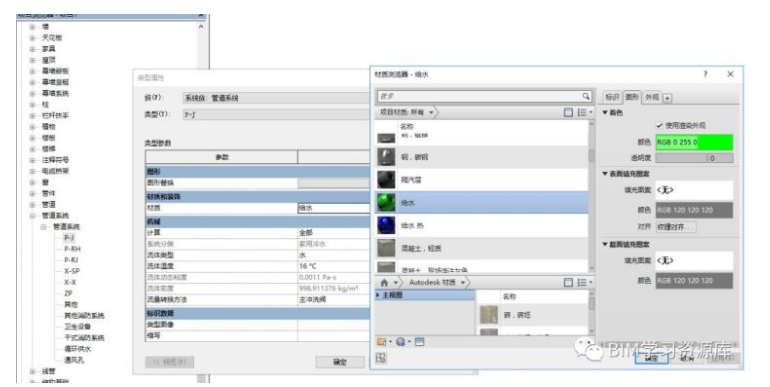The width and height of the screenshot is (770, 387).
Task: Open Autodesk library list view options
Action: tap(584, 282)
